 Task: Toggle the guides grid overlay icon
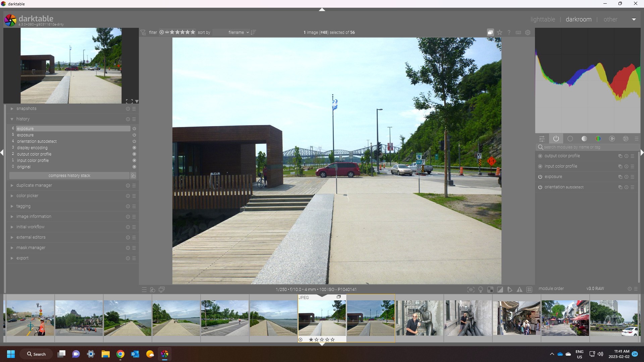529,290
